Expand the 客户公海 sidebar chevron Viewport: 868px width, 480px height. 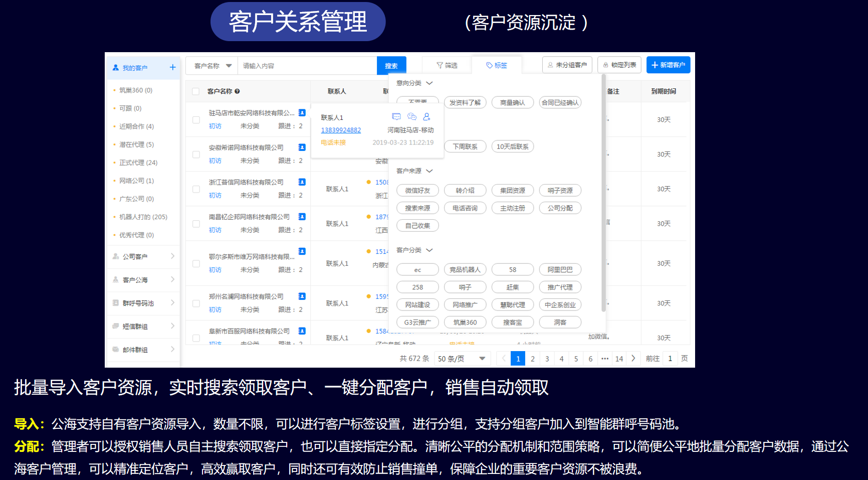[172, 279]
